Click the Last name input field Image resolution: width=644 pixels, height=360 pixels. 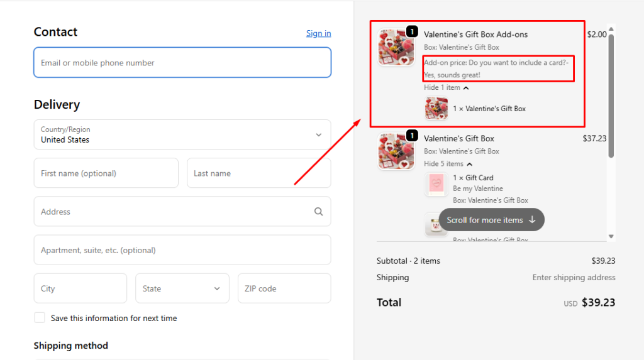(x=258, y=173)
